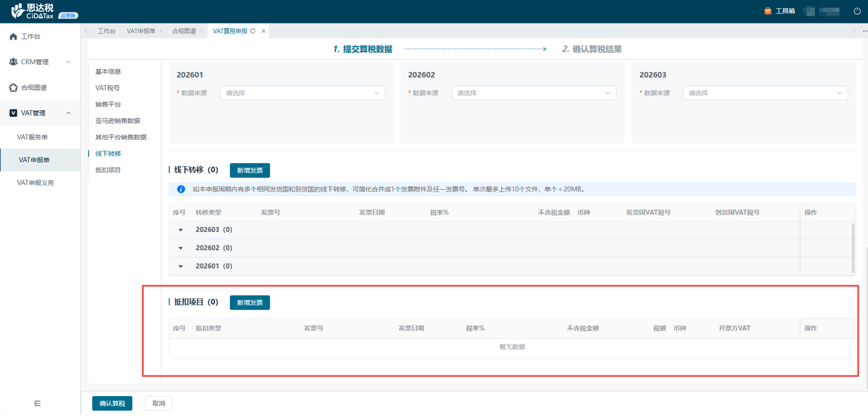
Task: Expand the 202601 row in 线下转移 table
Action: coord(181,266)
